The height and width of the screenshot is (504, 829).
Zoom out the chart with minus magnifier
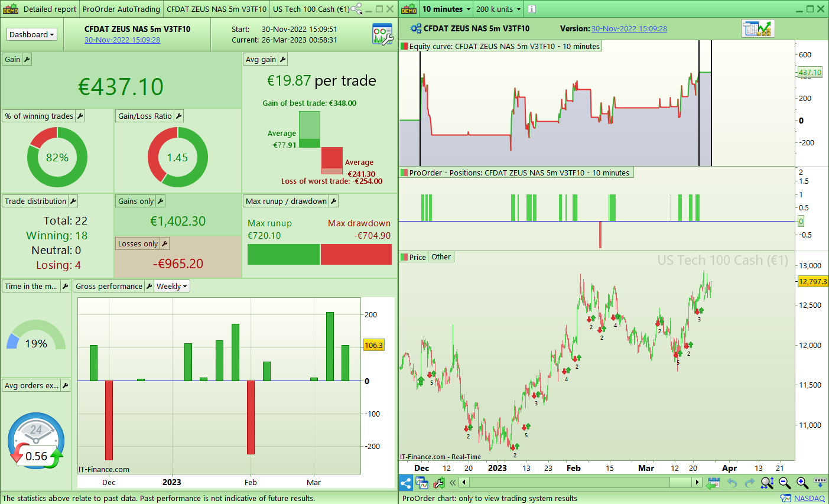coord(785,483)
